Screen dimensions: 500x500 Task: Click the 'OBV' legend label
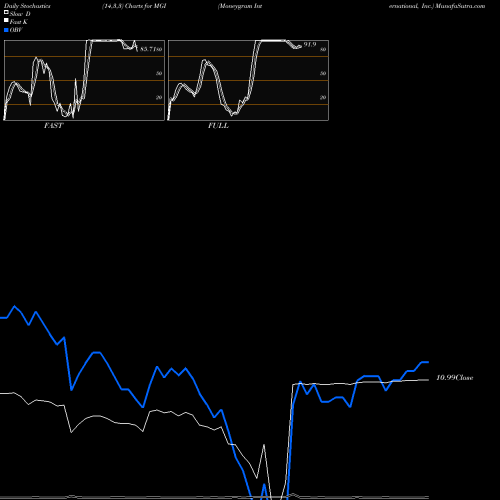point(16,30)
